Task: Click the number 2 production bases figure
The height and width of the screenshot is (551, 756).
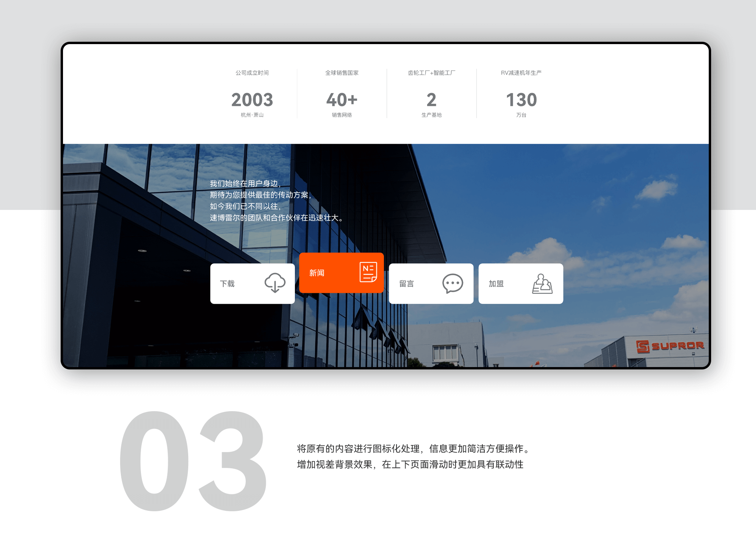Action: [432, 100]
